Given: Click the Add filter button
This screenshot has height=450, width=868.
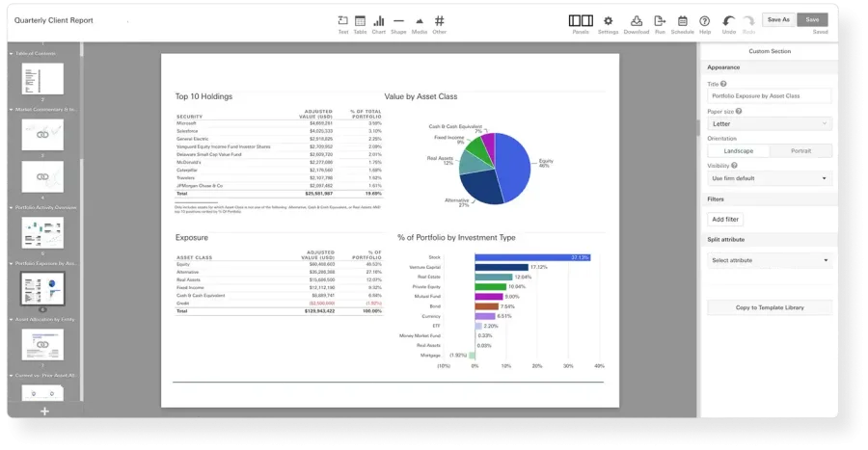Looking at the screenshot, I should (725, 220).
